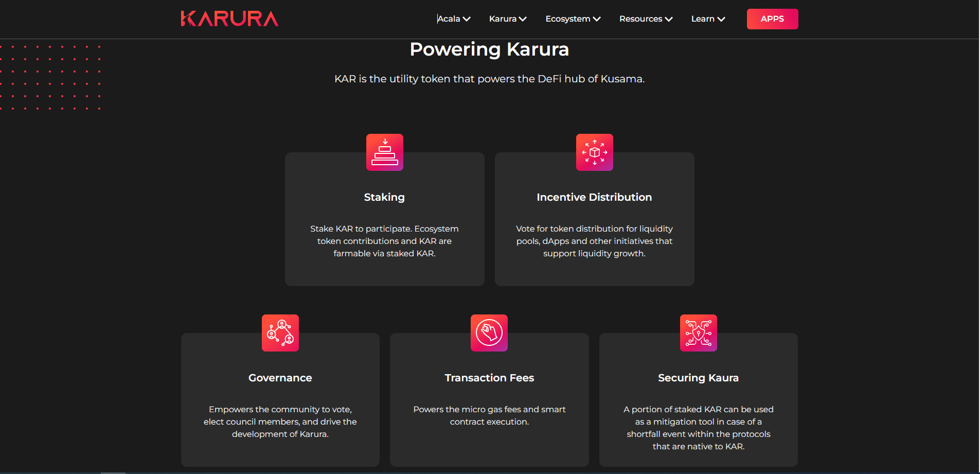
Task: Expand the Karura nav chevron
Action: coord(523,19)
